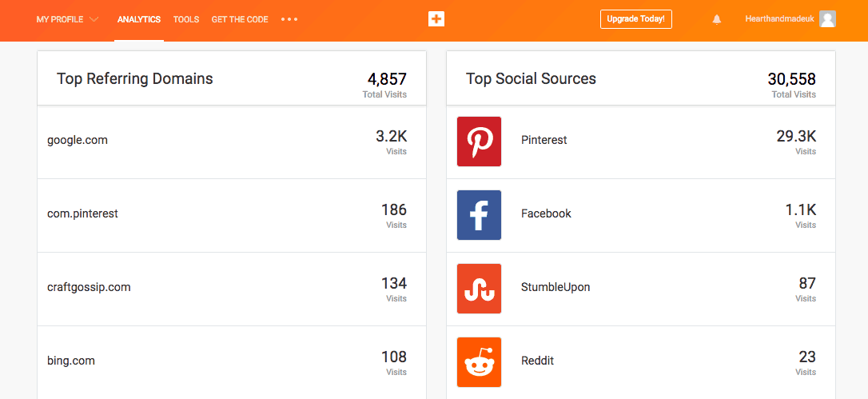Click the white plus icon in header
The height and width of the screenshot is (399, 868).
click(x=436, y=19)
